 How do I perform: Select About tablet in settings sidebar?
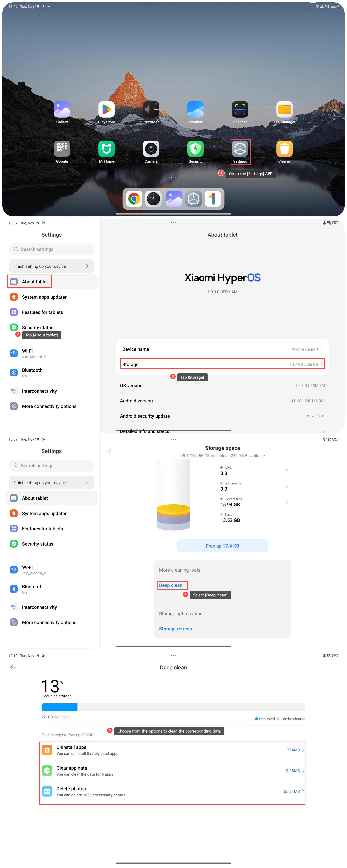pos(35,282)
